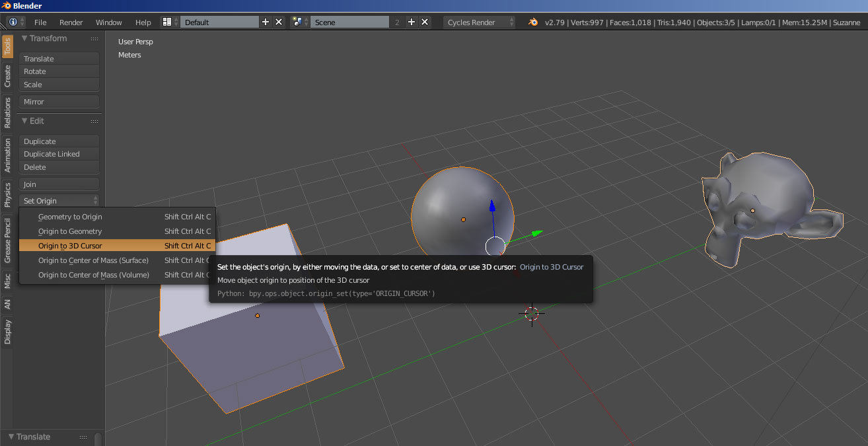Switch to the AN tab
This screenshot has width=868, height=446.
tap(7, 304)
